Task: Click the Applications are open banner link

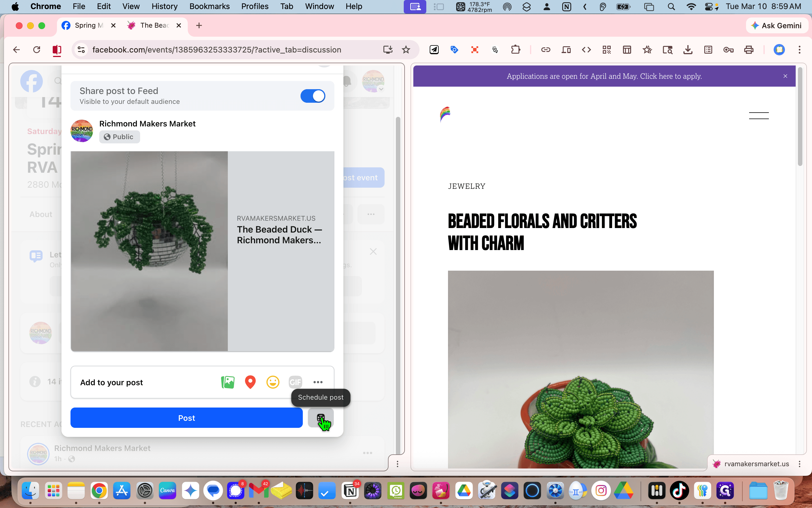Action: 604,76
